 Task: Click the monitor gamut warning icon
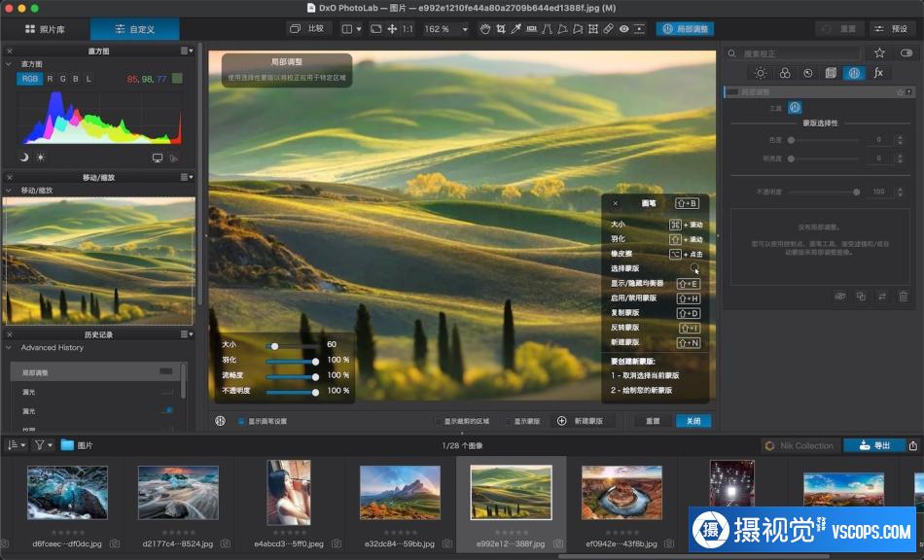click(x=158, y=157)
